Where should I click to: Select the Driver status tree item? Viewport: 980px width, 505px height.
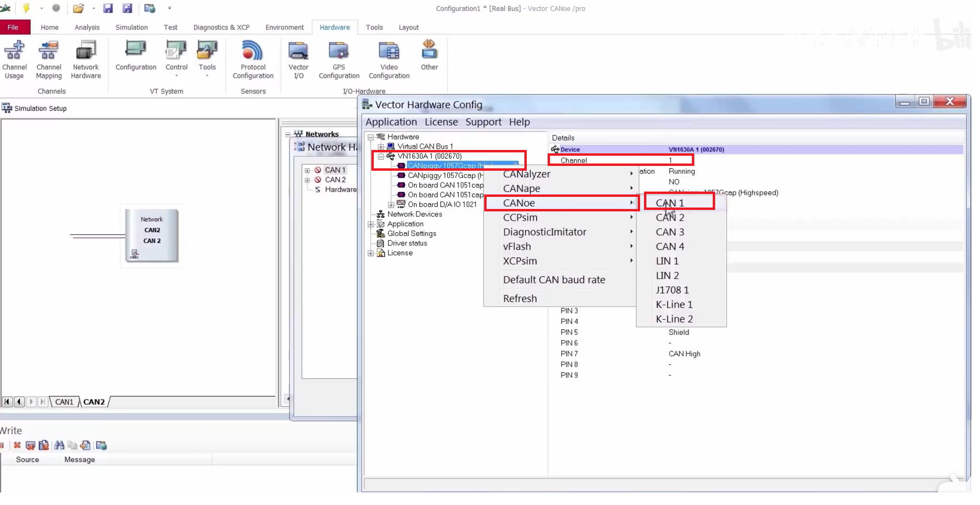(407, 243)
